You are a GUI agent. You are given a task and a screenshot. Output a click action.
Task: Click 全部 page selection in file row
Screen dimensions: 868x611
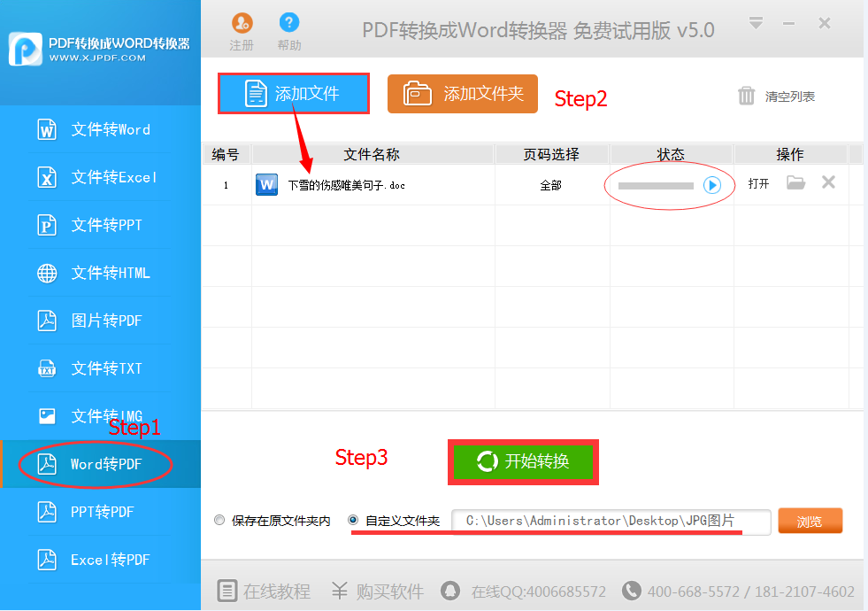[x=550, y=185]
